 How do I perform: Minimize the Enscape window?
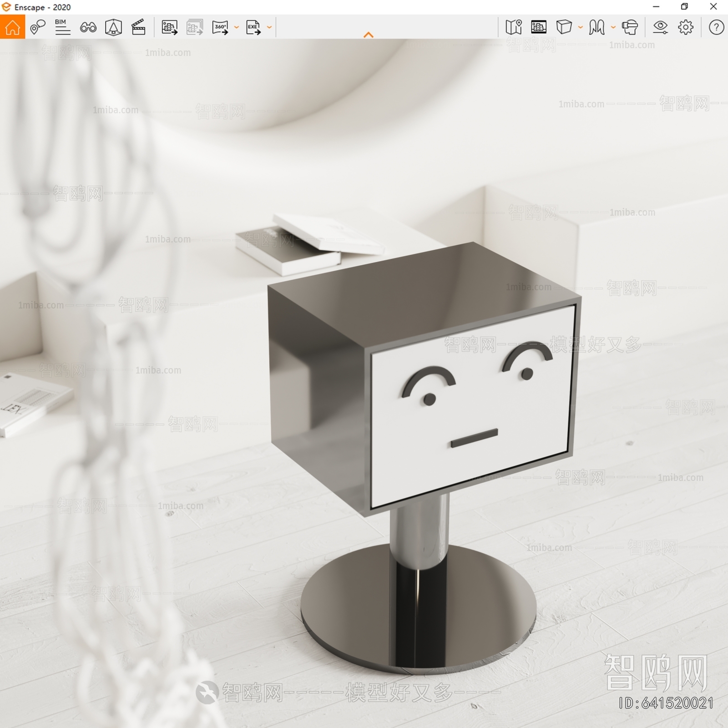656,6
